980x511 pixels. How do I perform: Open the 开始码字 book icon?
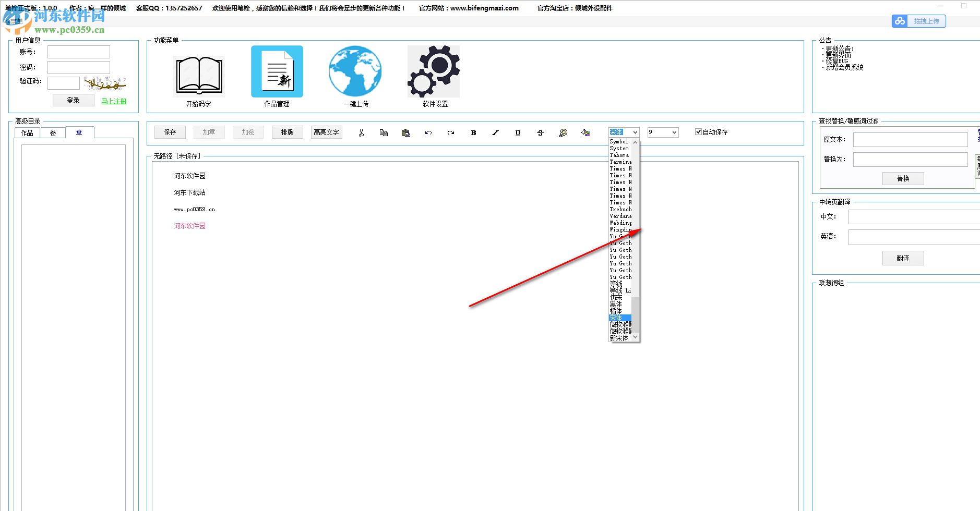tap(199, 76)
